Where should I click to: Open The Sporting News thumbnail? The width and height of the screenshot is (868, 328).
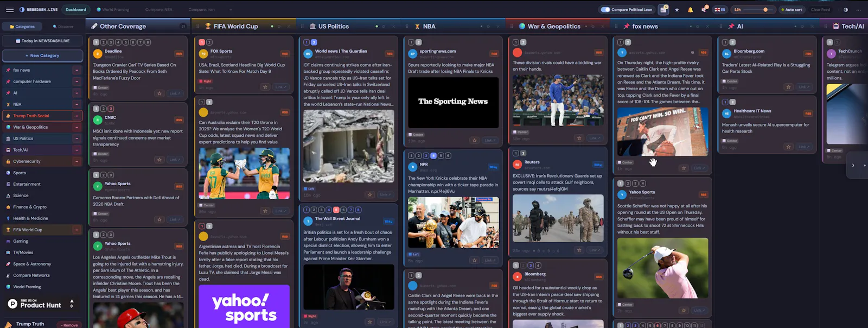453,102
